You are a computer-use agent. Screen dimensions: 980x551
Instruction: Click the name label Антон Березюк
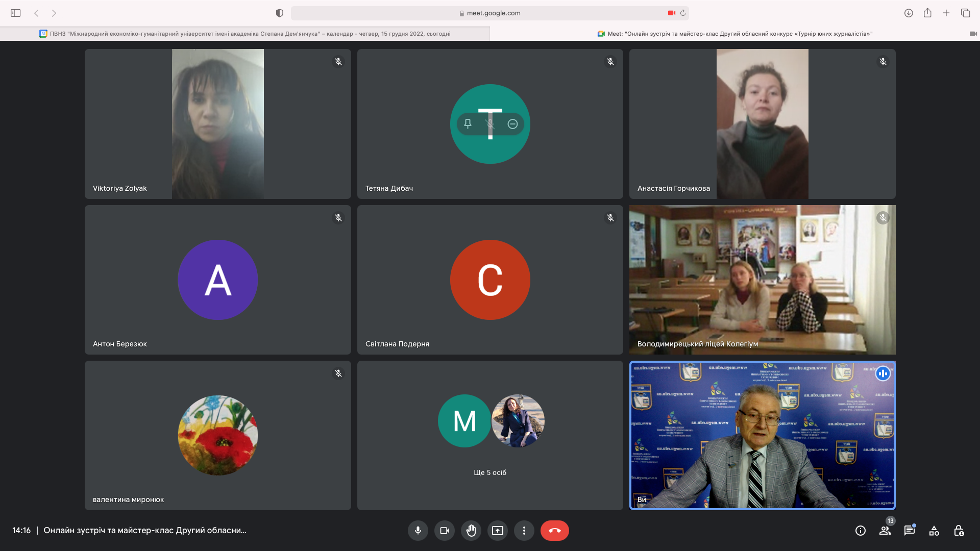[120, 344]
